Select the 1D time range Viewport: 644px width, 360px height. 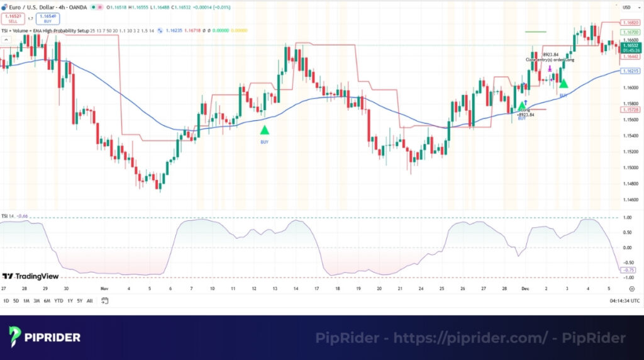tap(6, 301)
